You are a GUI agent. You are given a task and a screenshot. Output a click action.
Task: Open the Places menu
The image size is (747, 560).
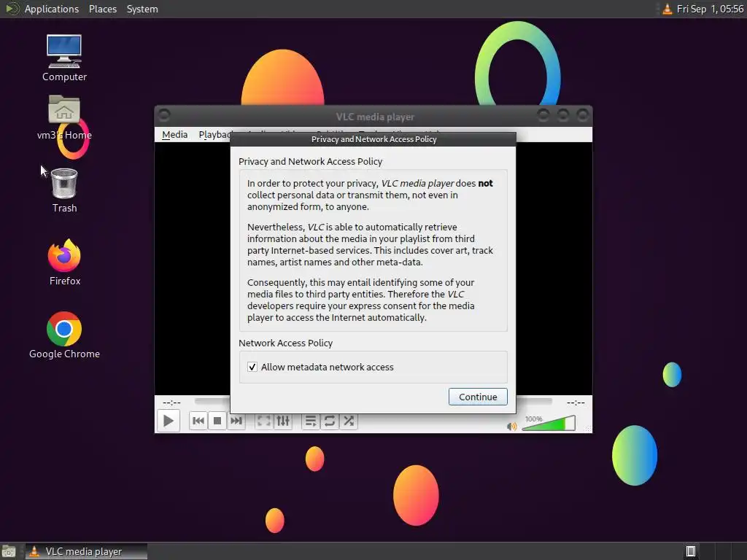coord(103,9)
